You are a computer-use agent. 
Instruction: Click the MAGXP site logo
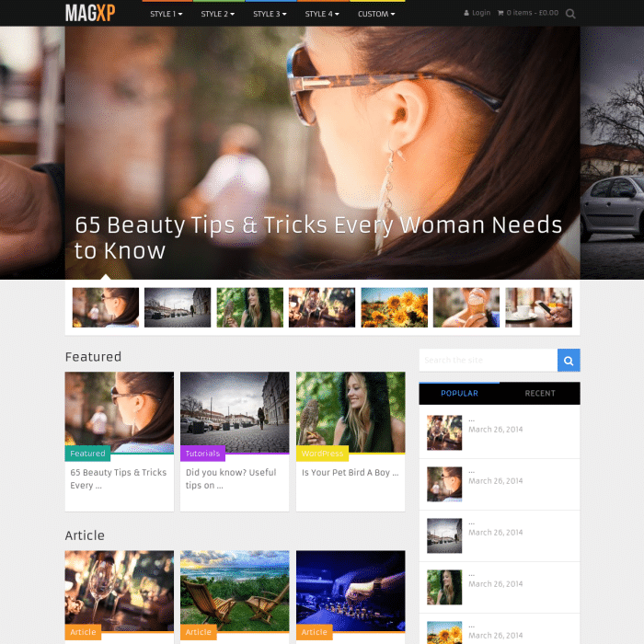point(90,13)
